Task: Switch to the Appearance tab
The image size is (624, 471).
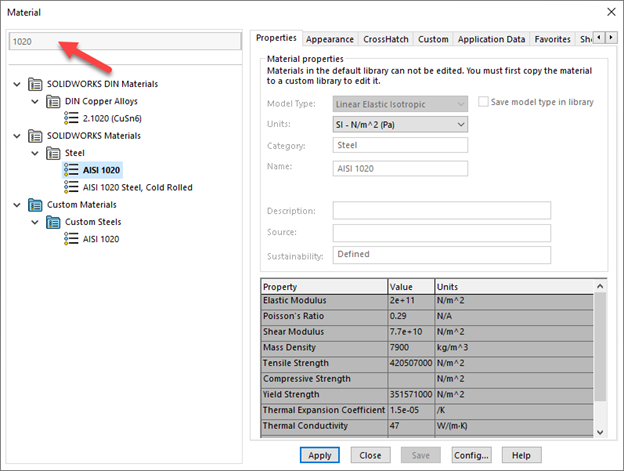Action: pyautogui.click(x=330, y=39)
